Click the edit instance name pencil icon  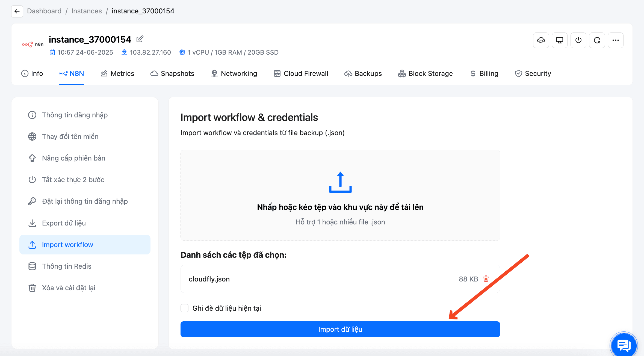click(x=140, y=39)
